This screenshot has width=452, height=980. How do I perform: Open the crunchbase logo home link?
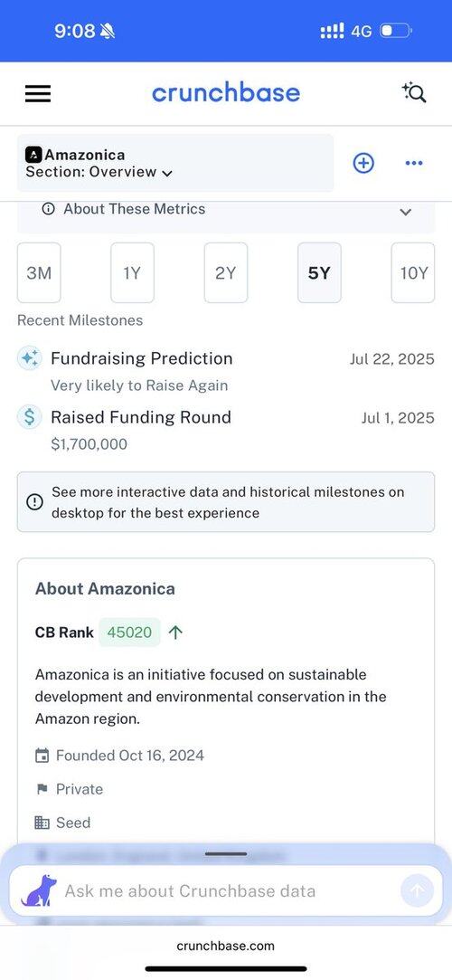pyautogui.click(x=226, y=93)
